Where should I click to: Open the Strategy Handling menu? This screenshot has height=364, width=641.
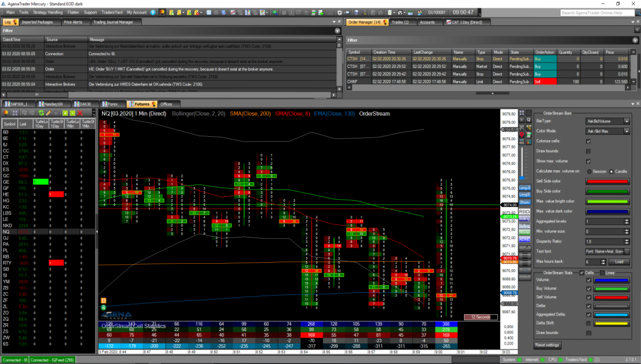coord(48,12)
